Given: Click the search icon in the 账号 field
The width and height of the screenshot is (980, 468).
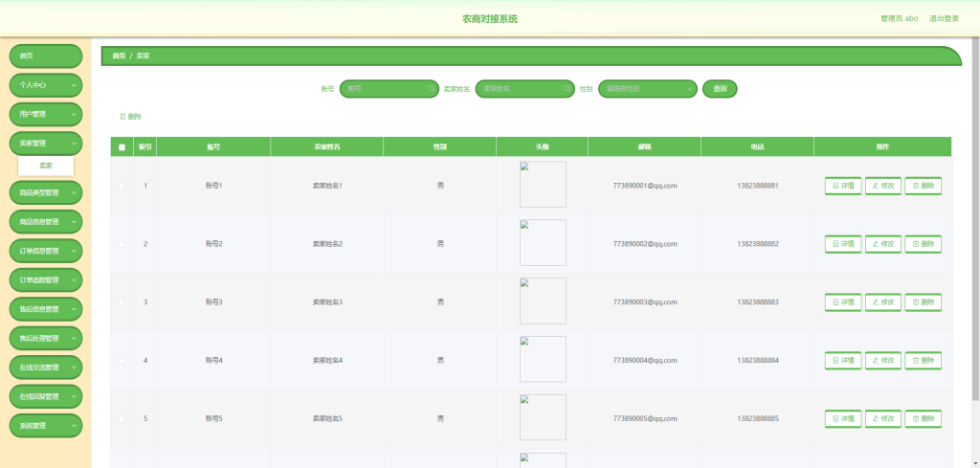Looking at the screenshot, I should point(432,89).
